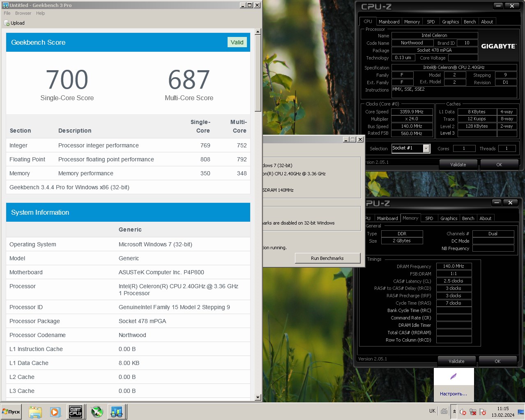Screen dimensions: 525x420
Task: Click the DRAM Frequency field 140.0 MHz
Action: coord(454,266)
